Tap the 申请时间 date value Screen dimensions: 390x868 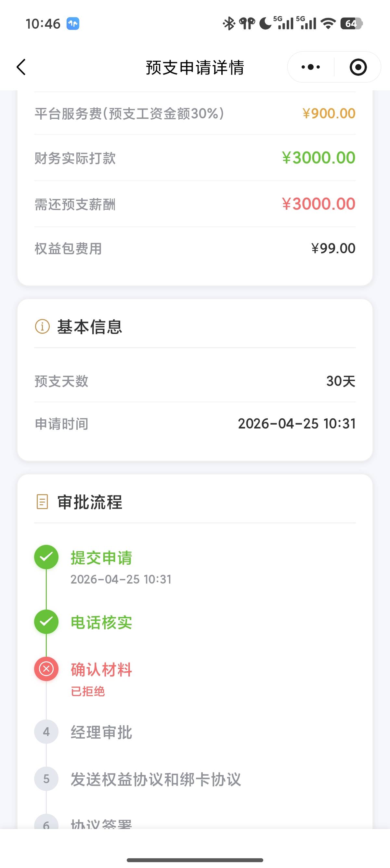[297, 424]
